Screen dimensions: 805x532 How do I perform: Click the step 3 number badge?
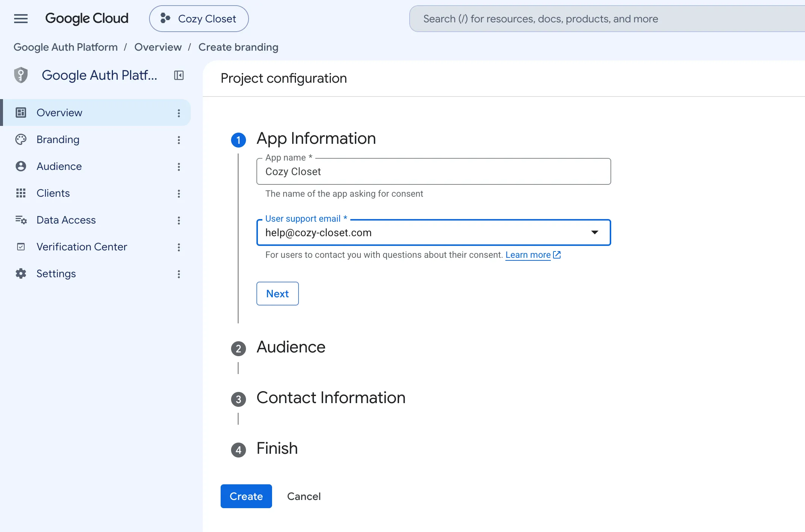click(239, 399)
